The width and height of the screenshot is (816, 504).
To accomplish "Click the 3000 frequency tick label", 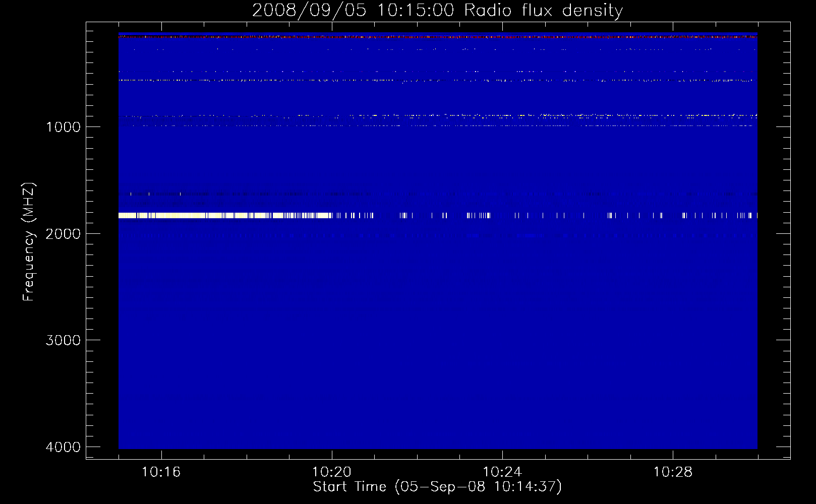I will coord(63,340).
